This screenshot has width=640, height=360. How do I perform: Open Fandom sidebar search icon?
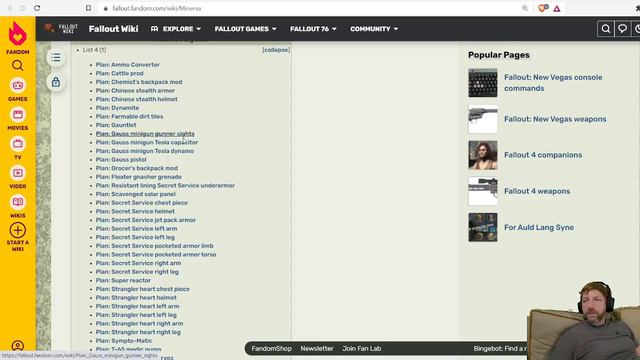pos(18,65)
